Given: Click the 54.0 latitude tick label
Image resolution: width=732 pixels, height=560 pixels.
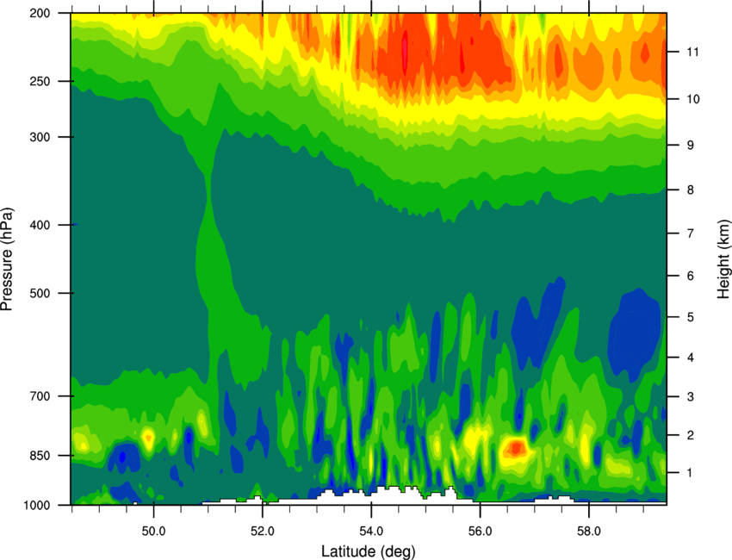Looking at the screenshot, I should (x=371, y=532).
